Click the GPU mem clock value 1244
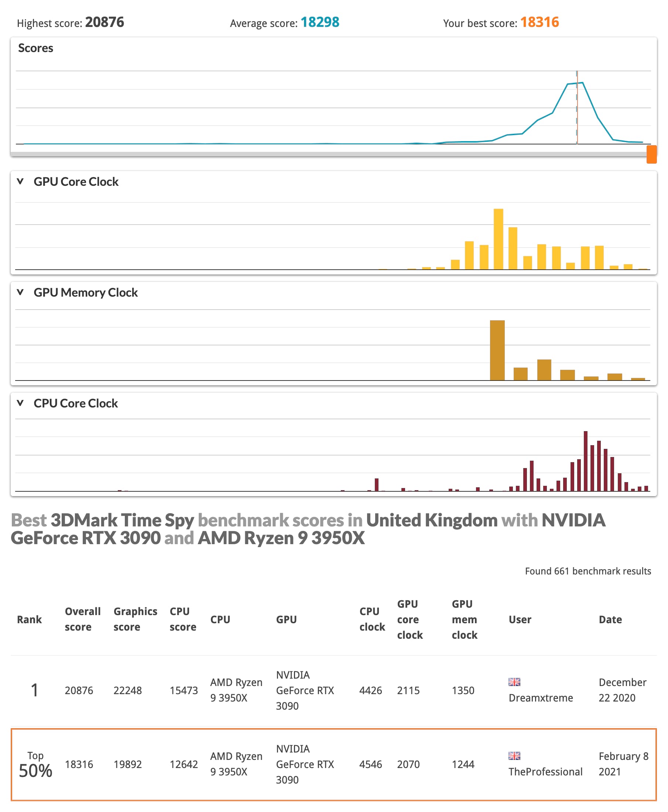The height and width of the screenshot is (812, 668). pyautogui.click(x=463, y=764)
